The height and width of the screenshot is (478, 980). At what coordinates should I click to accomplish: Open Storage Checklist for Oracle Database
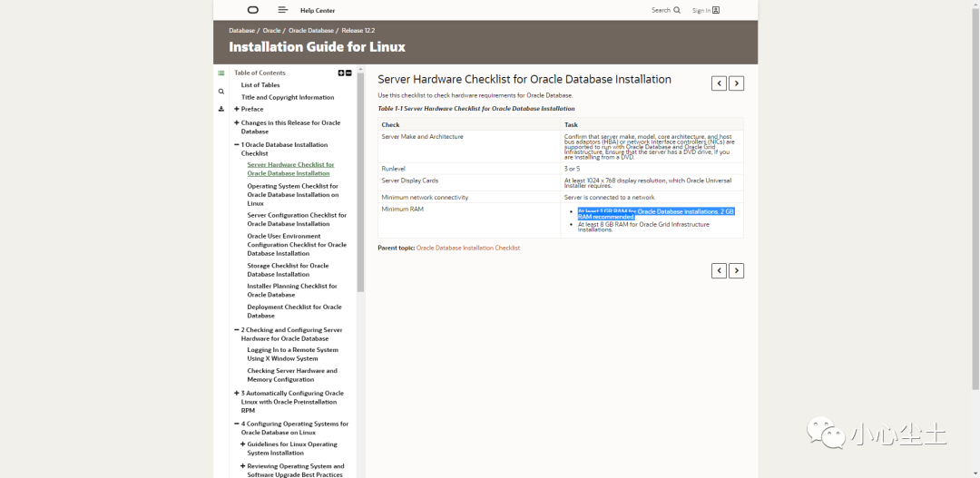click(288, 270)
